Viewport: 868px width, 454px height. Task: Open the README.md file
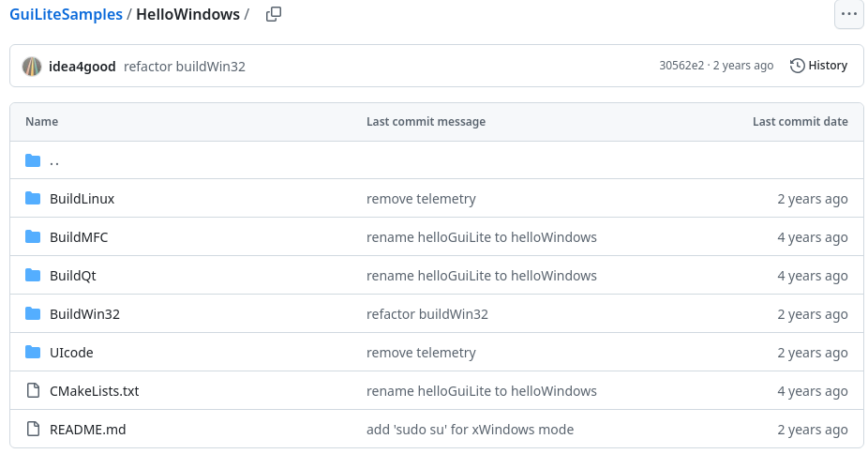[87, 430]
